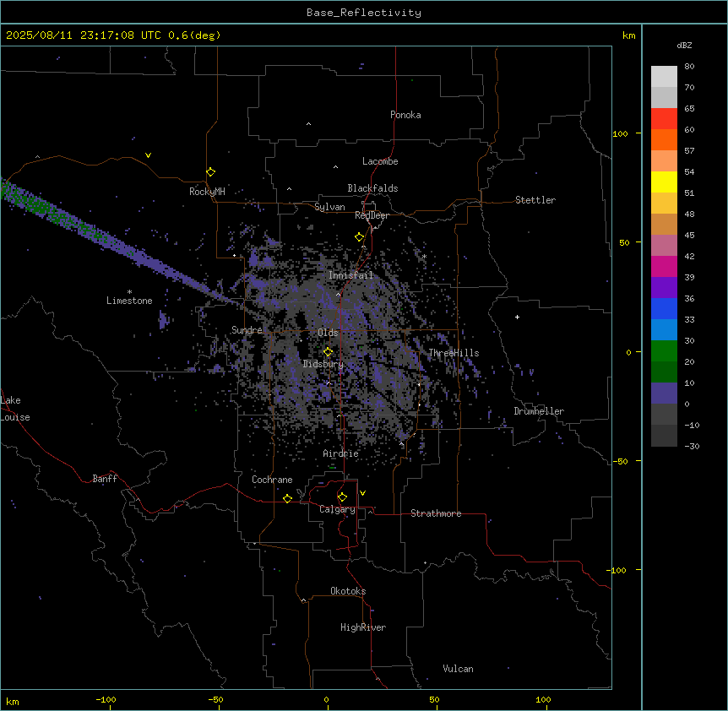Screen dimensions: 728x711
Task: Select the orange 57-60 dBZ legend swatch
Action: pyautogui.click(x=664, y=139)
